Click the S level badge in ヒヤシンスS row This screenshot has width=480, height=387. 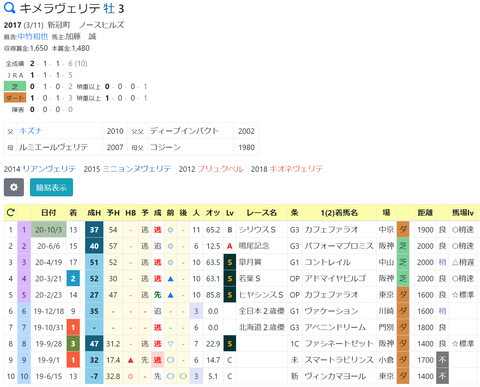click(230, 295)
